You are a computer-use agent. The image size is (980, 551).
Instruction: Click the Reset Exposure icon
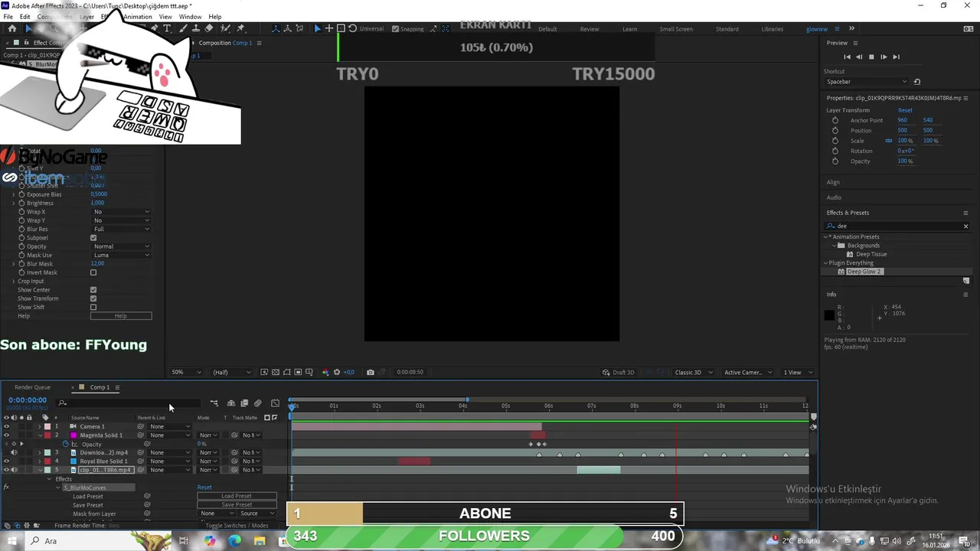(x=337, y=373)
